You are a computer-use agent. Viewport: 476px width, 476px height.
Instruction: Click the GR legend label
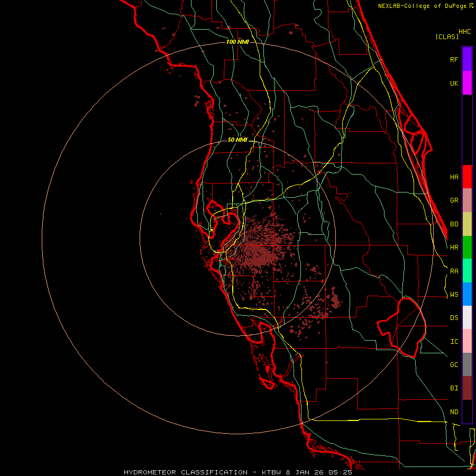[x=454, y=200]
